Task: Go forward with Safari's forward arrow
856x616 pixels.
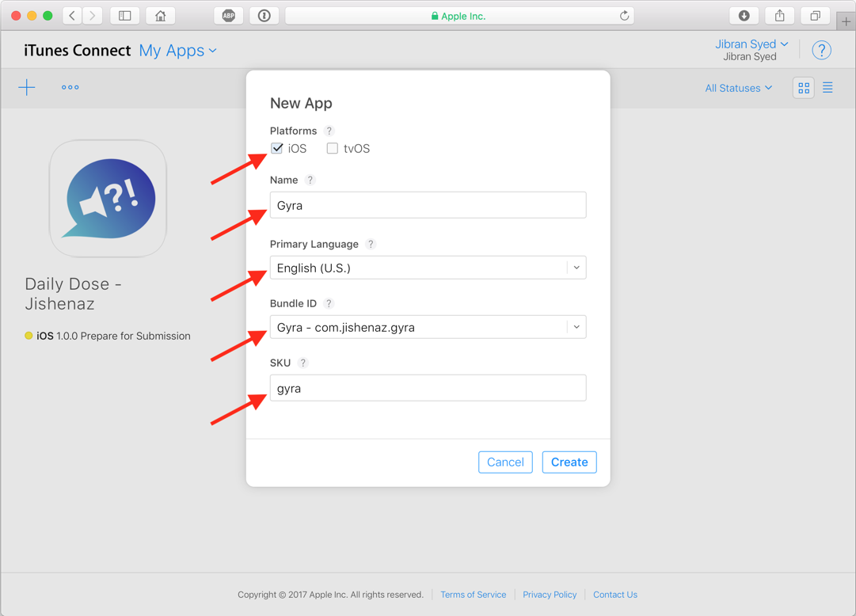Action: pos(93,16)
